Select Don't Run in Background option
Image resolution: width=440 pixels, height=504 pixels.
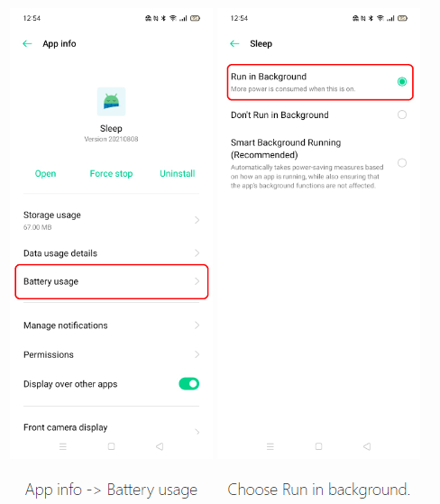pos(318,115)
